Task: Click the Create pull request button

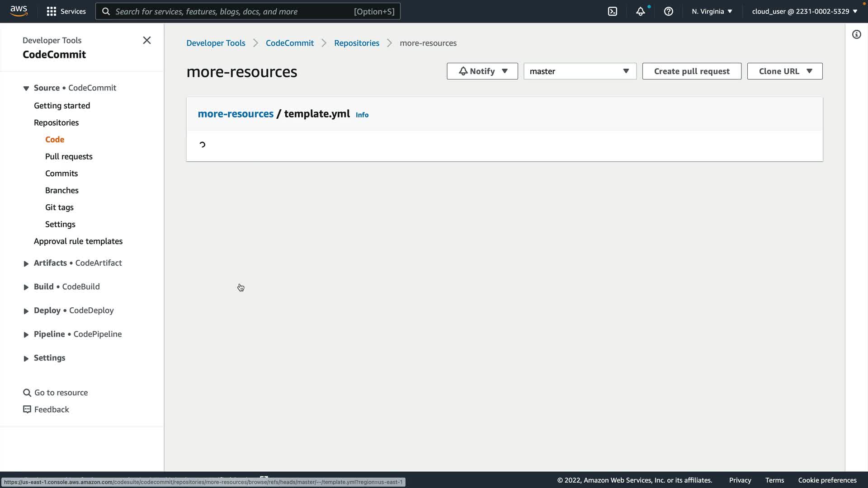Action: coord(691,71)
